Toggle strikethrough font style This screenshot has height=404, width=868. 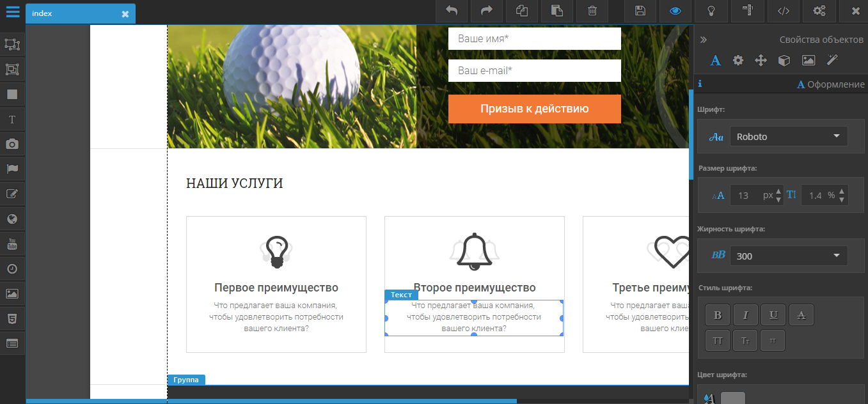tap(801, 315)
